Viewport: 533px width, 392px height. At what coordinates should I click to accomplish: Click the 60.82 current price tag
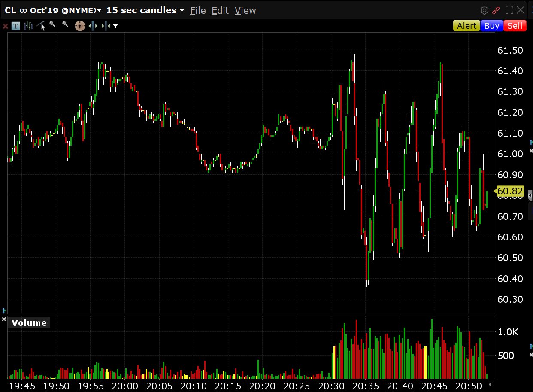[x=509, y=191]
